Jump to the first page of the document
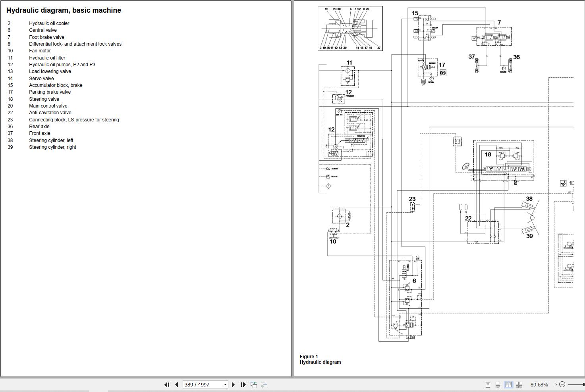The height and width of the screenshot is (392, 585). pyautogui.click(x=167, y=384)
